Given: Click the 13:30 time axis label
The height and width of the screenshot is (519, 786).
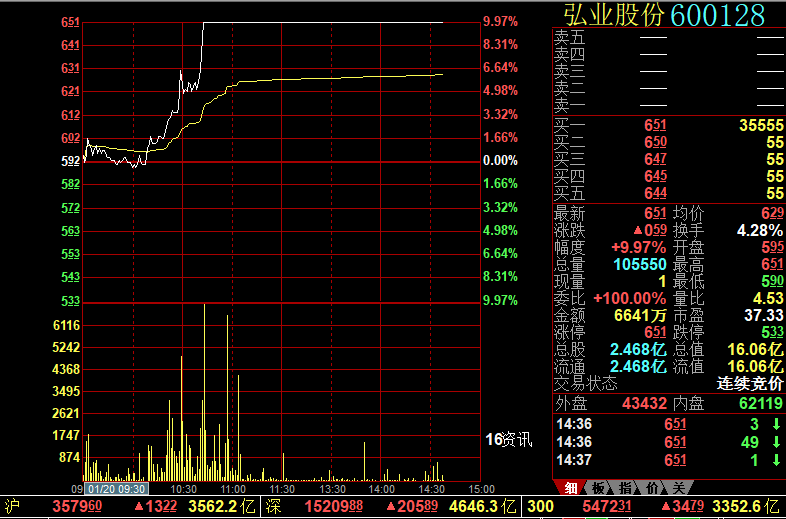Looking at the screenshot, I should [332, 489].
